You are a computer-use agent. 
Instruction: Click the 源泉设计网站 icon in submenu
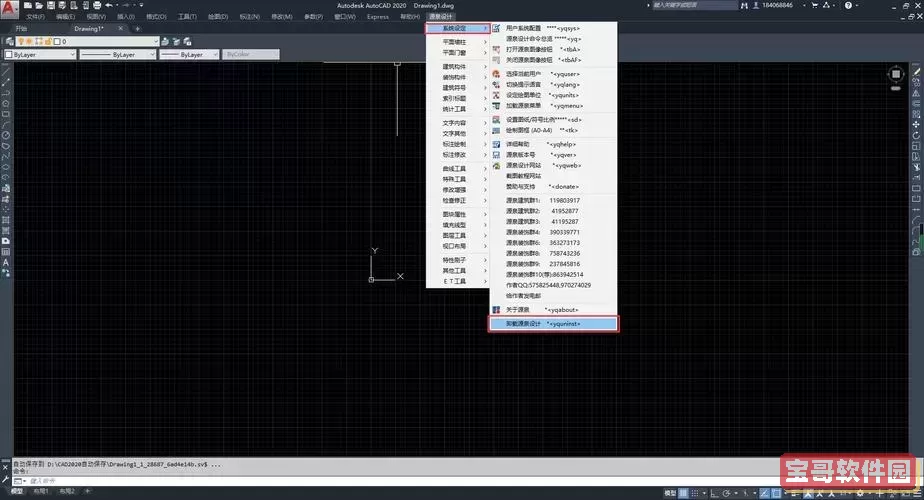tap(496, 165)
